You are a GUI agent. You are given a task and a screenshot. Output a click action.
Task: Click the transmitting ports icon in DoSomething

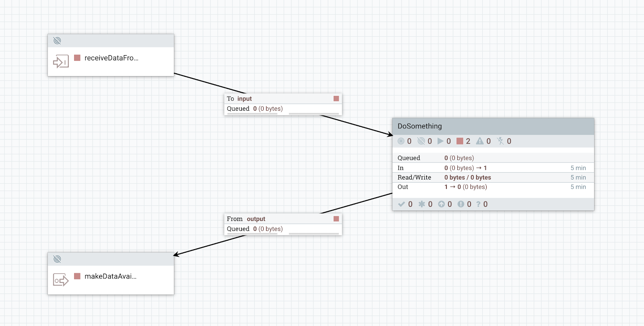pos(401,141)
